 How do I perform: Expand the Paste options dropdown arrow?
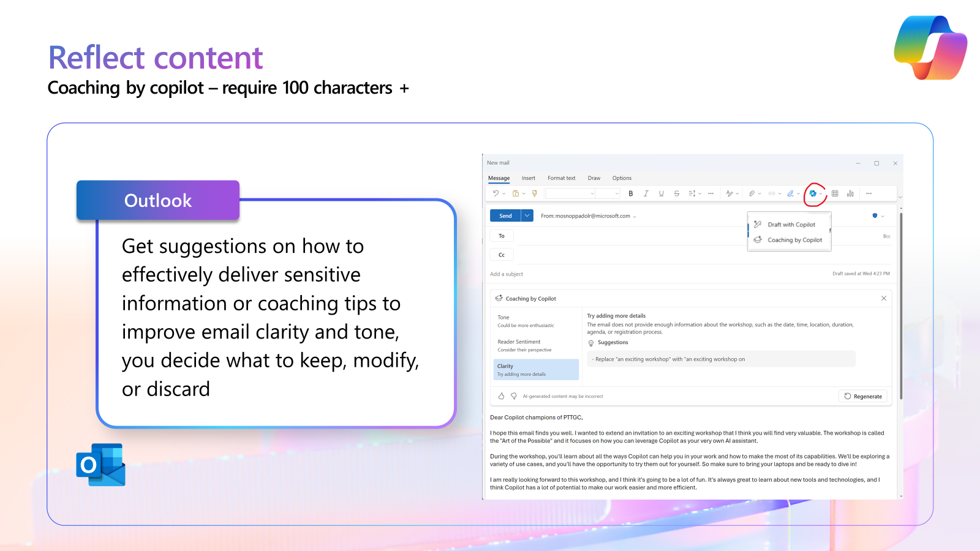click(524, 194)
